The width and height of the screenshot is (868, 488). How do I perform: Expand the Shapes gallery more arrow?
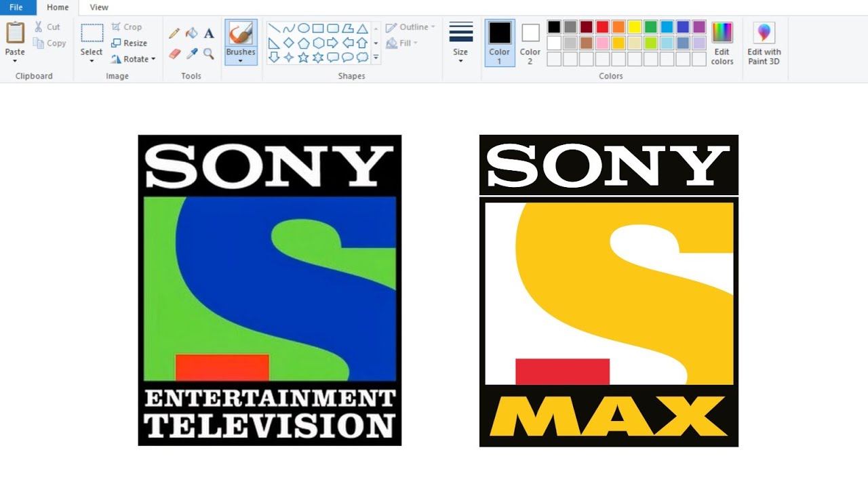tap(376, 58)
